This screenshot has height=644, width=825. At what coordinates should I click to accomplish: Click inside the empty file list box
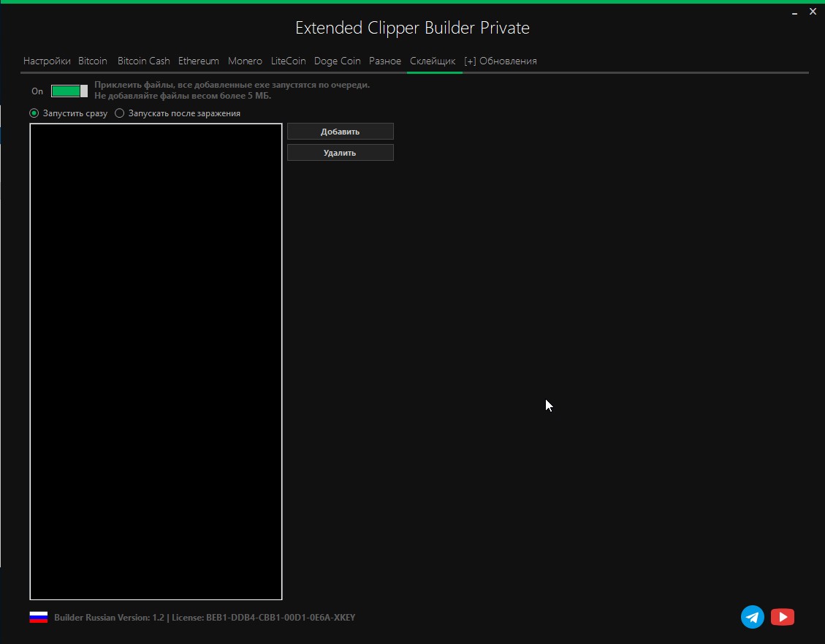pyautogui.click(x=156, y=361)
